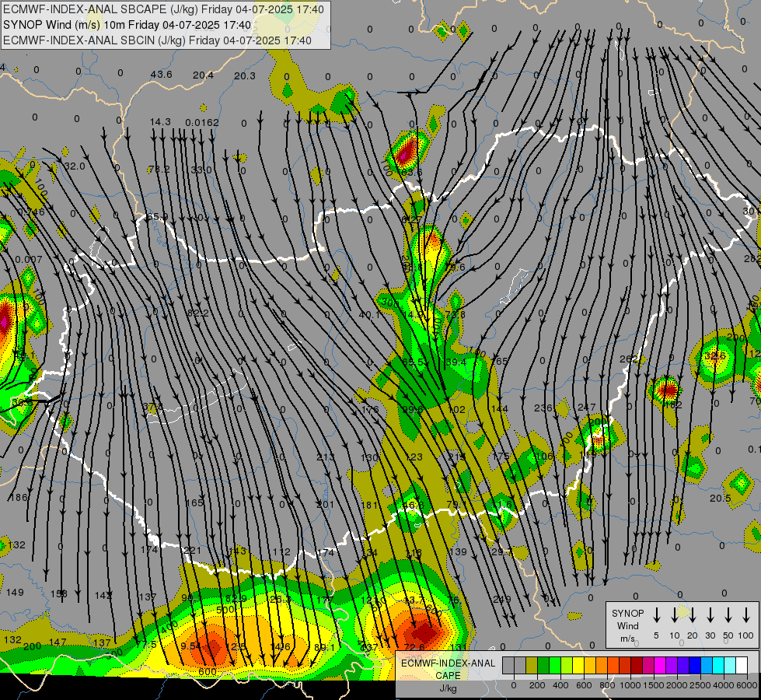Click the 'J/kg' unit label in legend
Viewport: 761px width, 700px height.
click(x=448, y=688)
